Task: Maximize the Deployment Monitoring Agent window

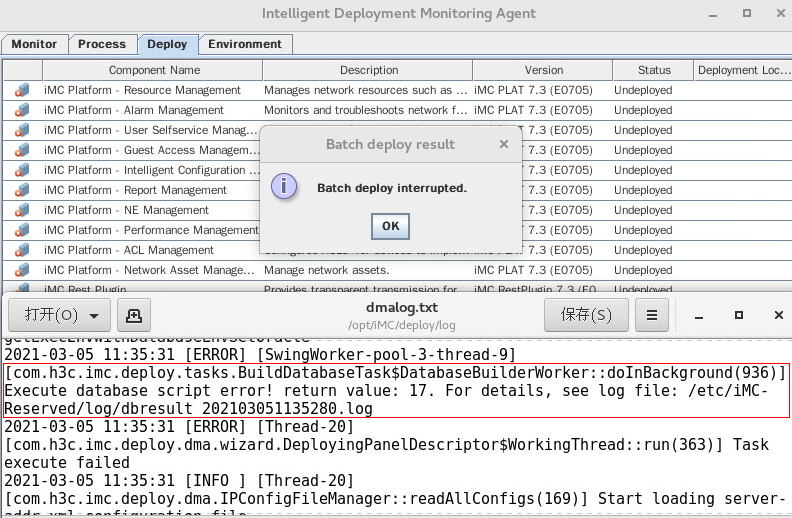Action: pos(747,13)
